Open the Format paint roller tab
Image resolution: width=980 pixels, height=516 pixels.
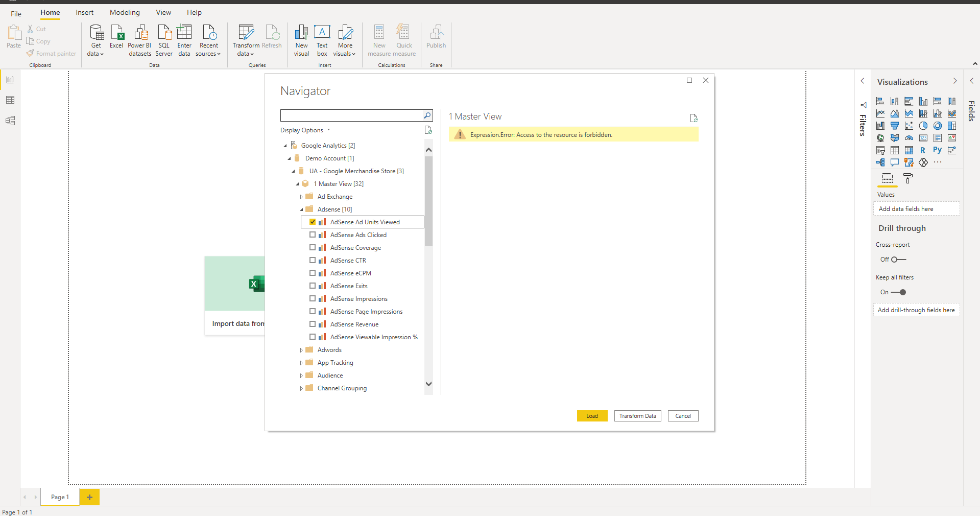[908, 178]
